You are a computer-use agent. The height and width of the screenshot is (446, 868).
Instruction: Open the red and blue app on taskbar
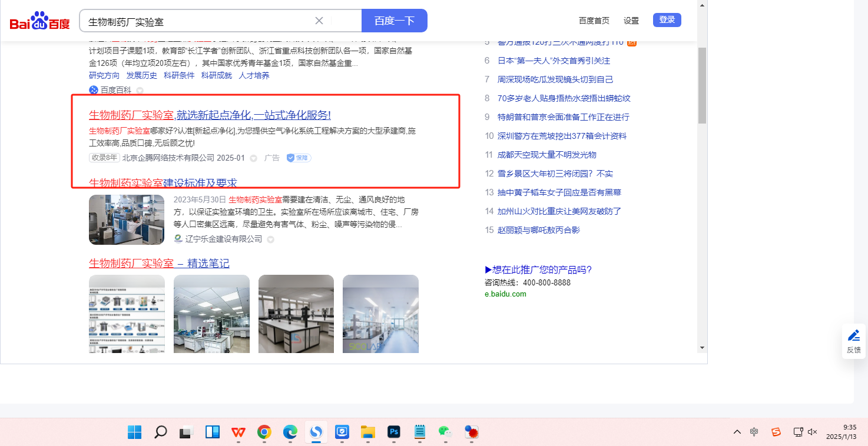(x=471, y=432)
